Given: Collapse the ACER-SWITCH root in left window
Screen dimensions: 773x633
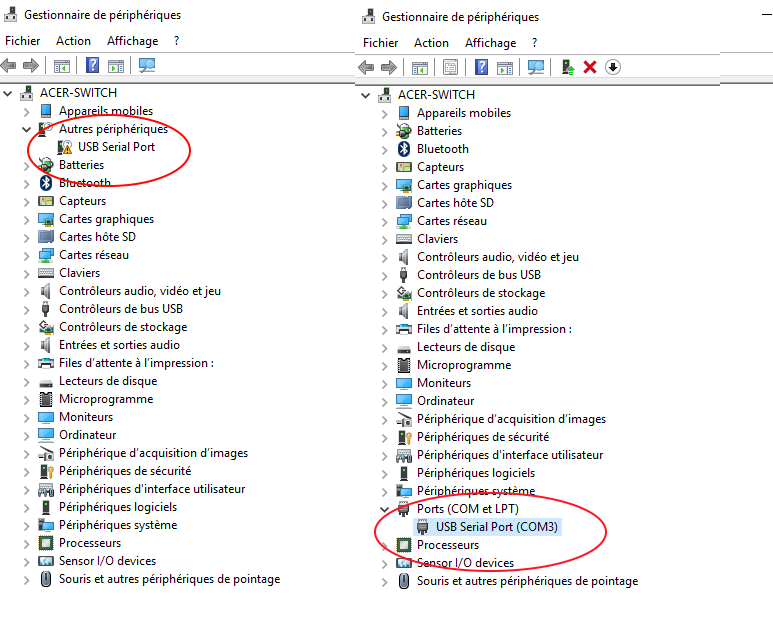Looking at the screenshot, I should point(9,93).
